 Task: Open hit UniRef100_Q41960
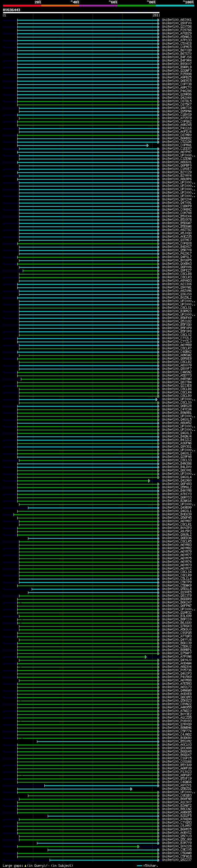pos(176,481)
